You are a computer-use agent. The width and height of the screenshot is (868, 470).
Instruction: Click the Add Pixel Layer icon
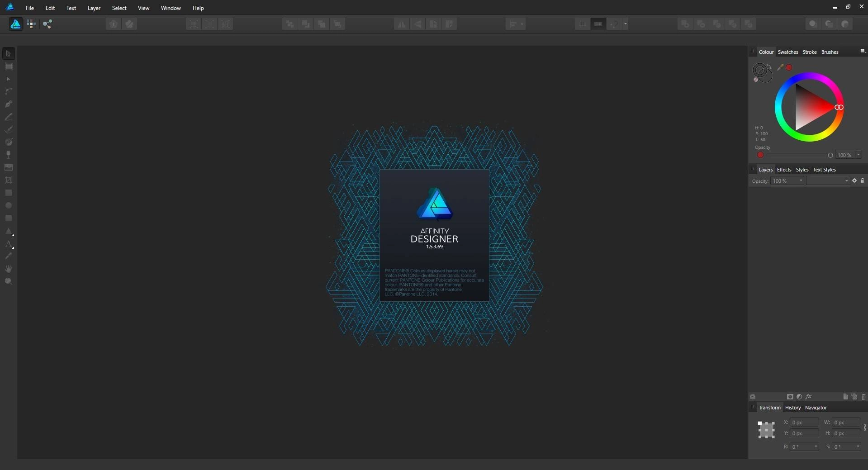click(x=854, y=397)
